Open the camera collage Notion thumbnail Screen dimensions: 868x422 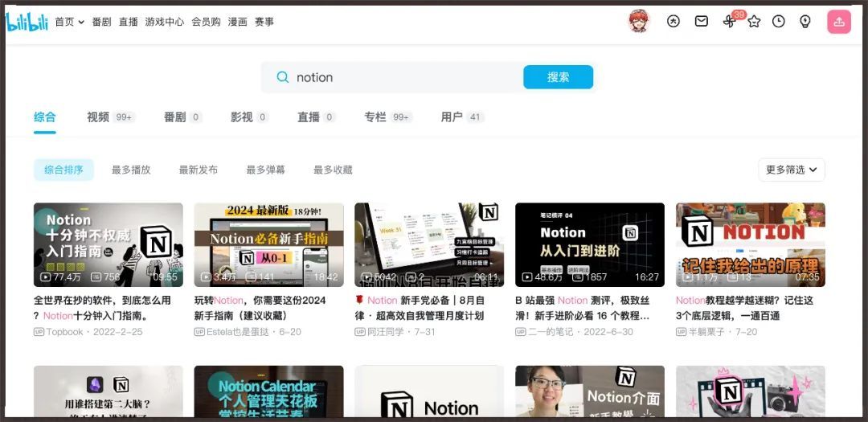tap(751, 391)
